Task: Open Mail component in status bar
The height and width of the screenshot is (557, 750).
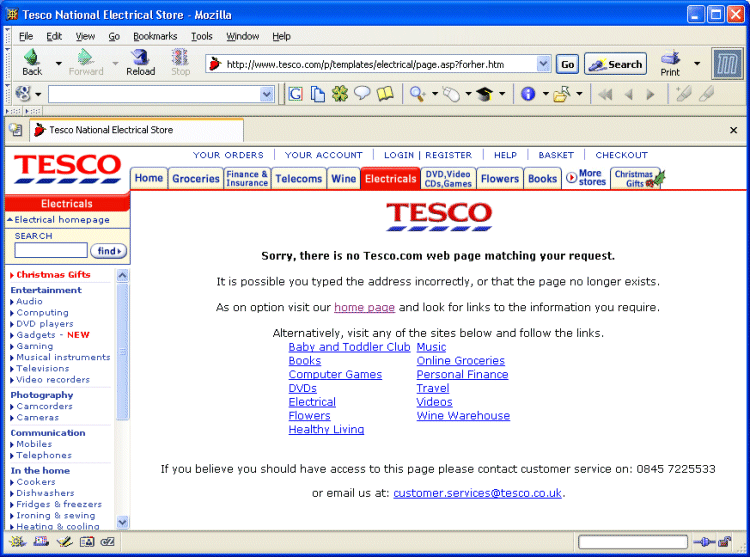Action: coord(41,542)
